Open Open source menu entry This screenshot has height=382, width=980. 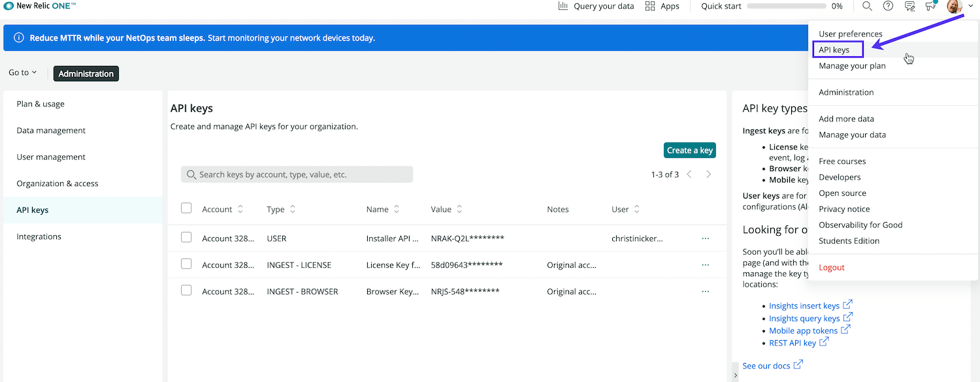[x=842, y=193]
